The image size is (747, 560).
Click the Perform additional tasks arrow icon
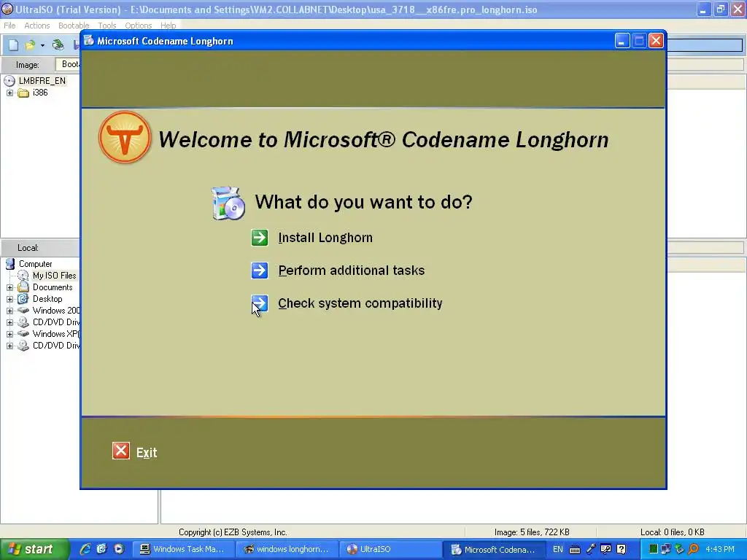click(x=260, y=271)
